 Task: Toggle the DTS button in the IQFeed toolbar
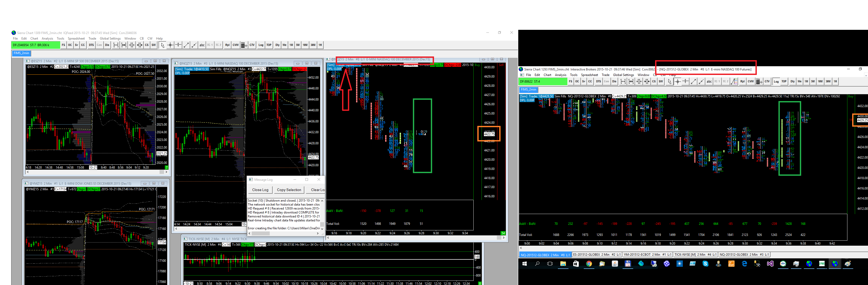tap(91, 45)
